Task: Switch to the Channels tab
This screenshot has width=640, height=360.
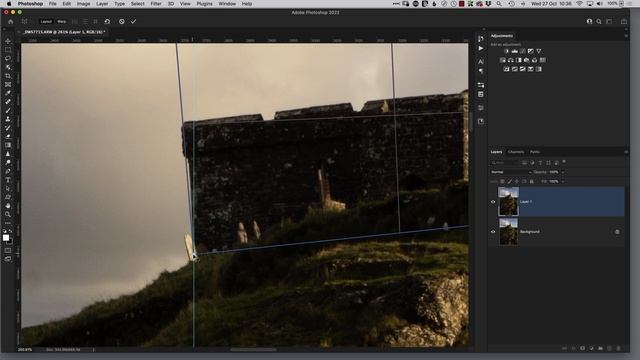Action: (x=516, y=152)
